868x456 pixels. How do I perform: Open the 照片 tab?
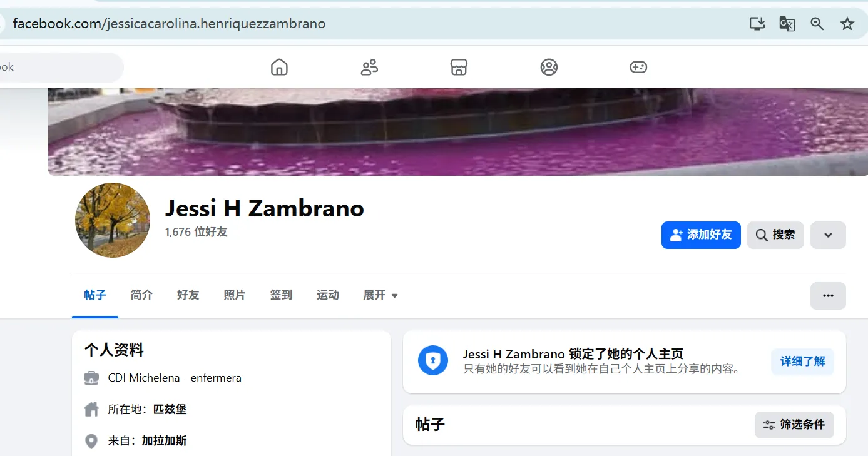235,295
